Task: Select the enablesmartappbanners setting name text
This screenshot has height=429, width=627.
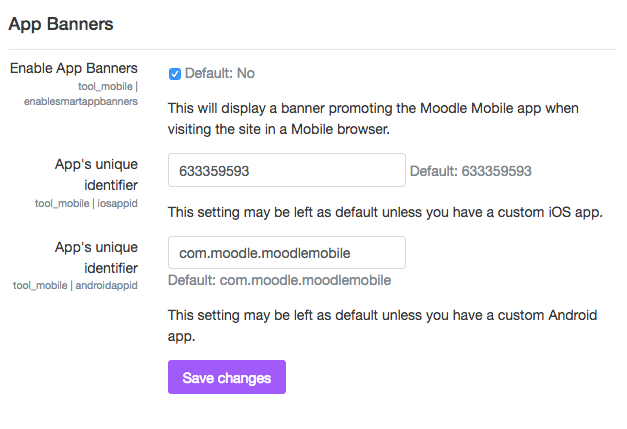Action: (x=81, y=102)
